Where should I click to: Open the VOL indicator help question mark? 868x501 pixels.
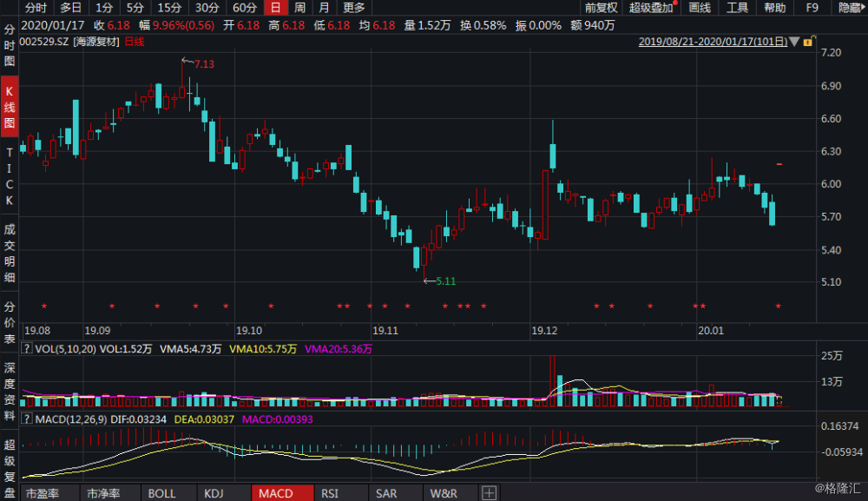pos(26,348)
